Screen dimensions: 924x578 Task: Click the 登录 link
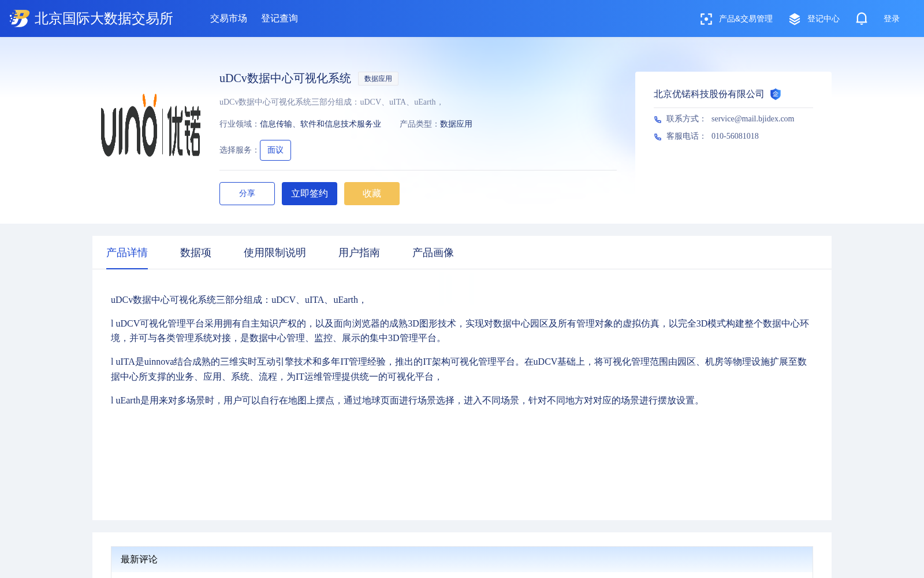point(892,19)
